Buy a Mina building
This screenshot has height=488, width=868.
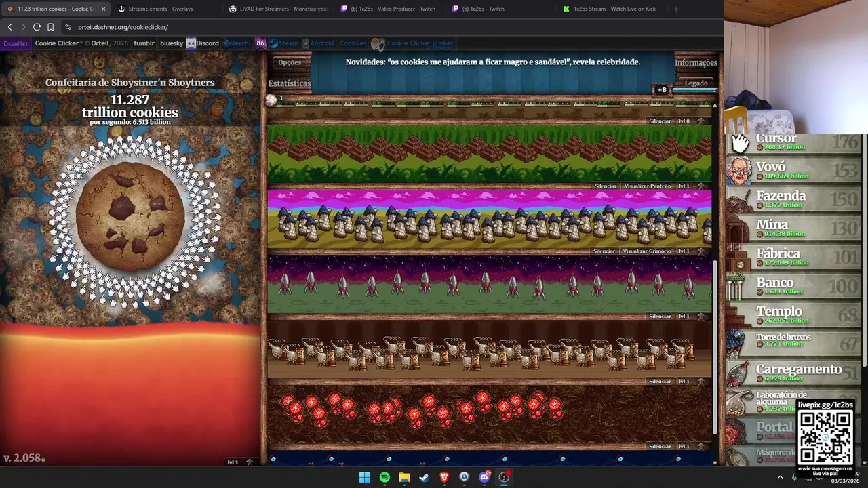795,228
